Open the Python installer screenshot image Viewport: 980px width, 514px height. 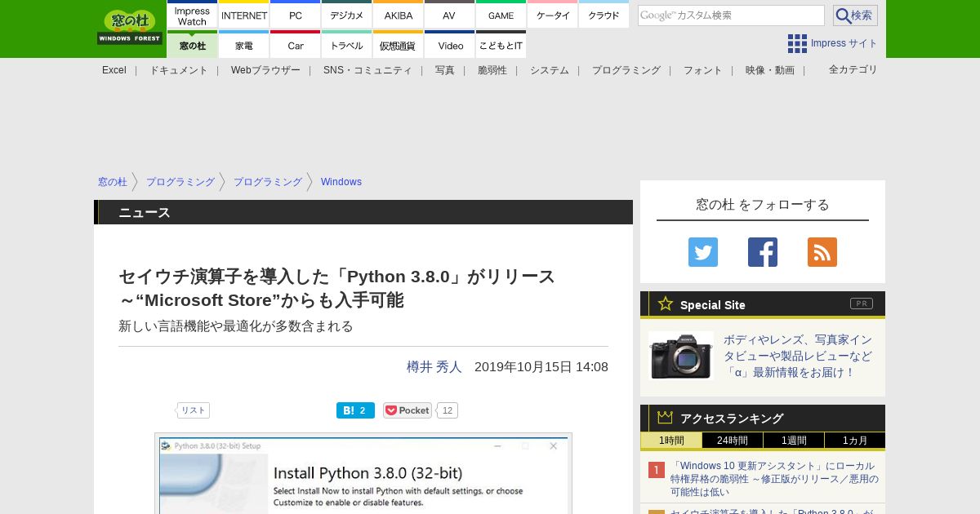click(363, 473)
